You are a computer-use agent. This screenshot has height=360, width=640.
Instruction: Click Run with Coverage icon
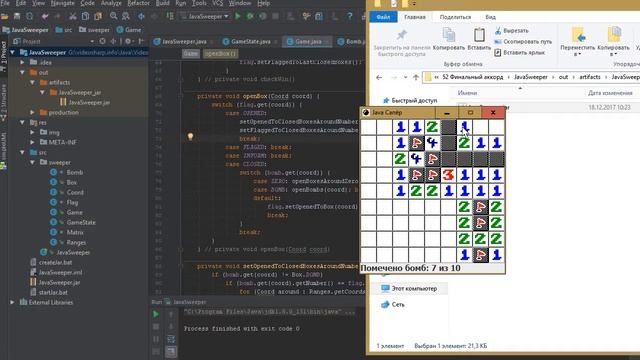263,16
